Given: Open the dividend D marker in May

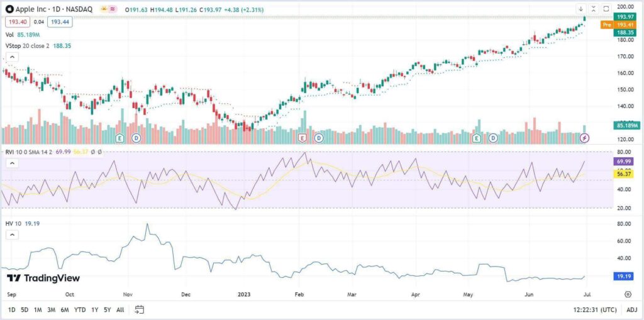Looking at the screenshot, I should coord(493,138).
